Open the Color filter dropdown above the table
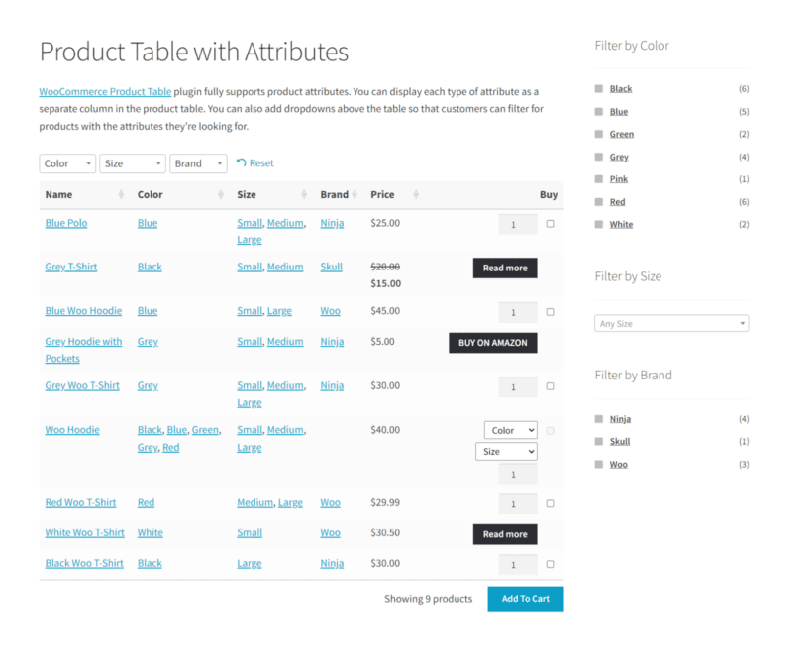 point(66,162)
